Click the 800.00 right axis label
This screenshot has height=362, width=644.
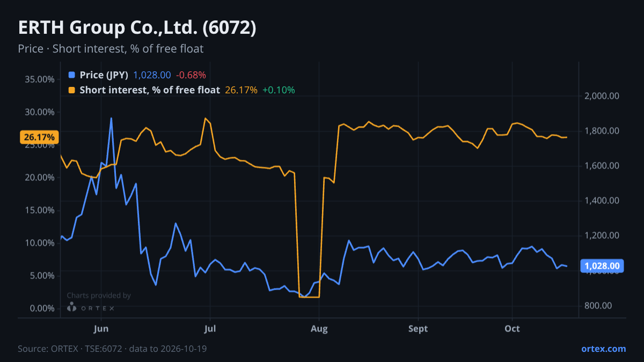pyautogui.click(x=599, y=306)
